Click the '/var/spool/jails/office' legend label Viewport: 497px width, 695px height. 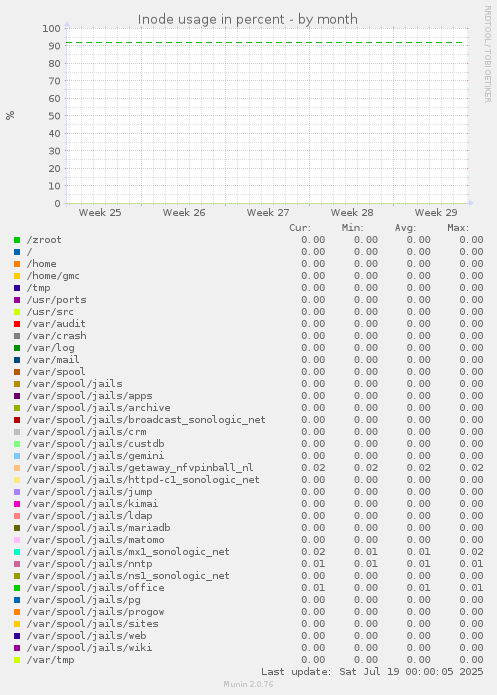95,587
